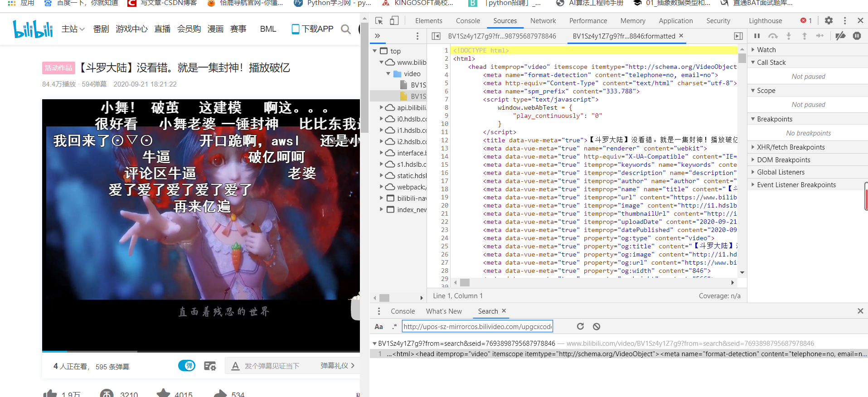Click the video progress bar

coord(201,351)
